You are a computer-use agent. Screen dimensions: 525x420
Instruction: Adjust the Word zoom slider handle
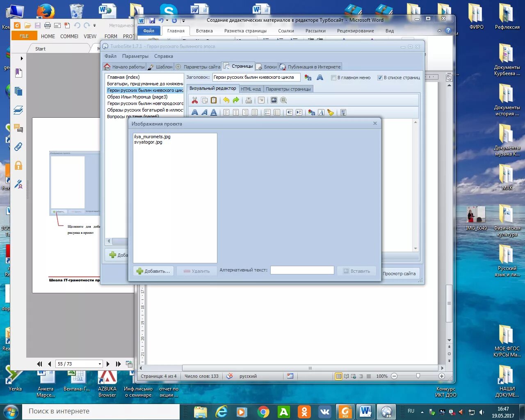pyautogui.click(x=418, y=376)
